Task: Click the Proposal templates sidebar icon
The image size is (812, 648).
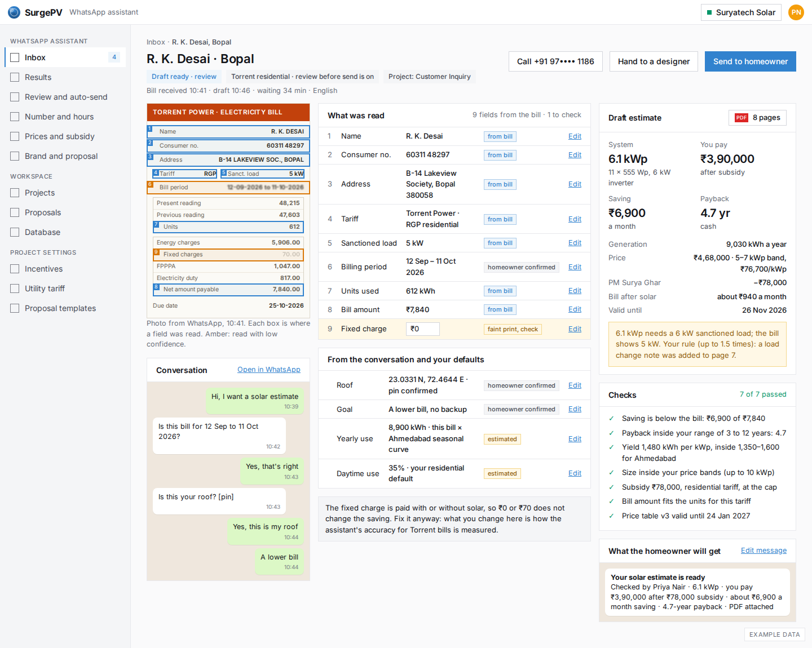Action: [15, 308]
